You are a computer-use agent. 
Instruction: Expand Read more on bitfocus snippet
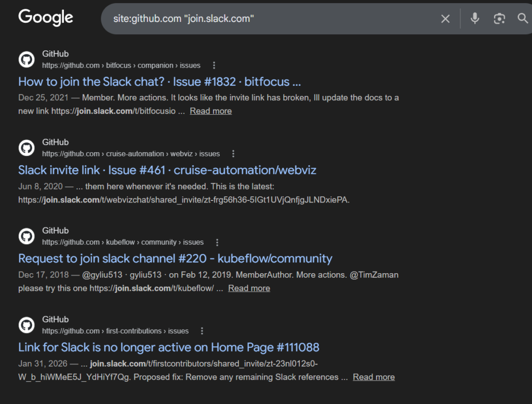coord(210,111)
